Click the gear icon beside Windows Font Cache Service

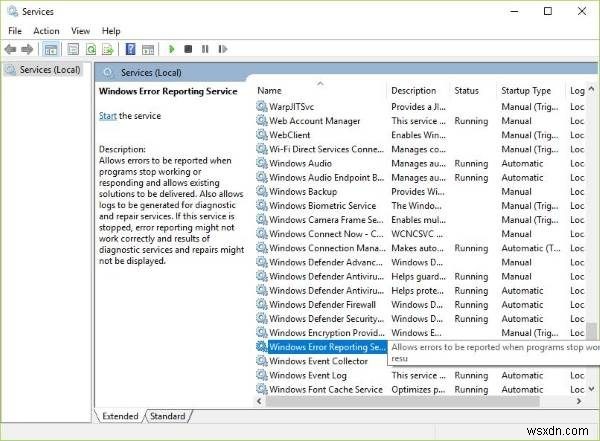[x=262, y=389]
